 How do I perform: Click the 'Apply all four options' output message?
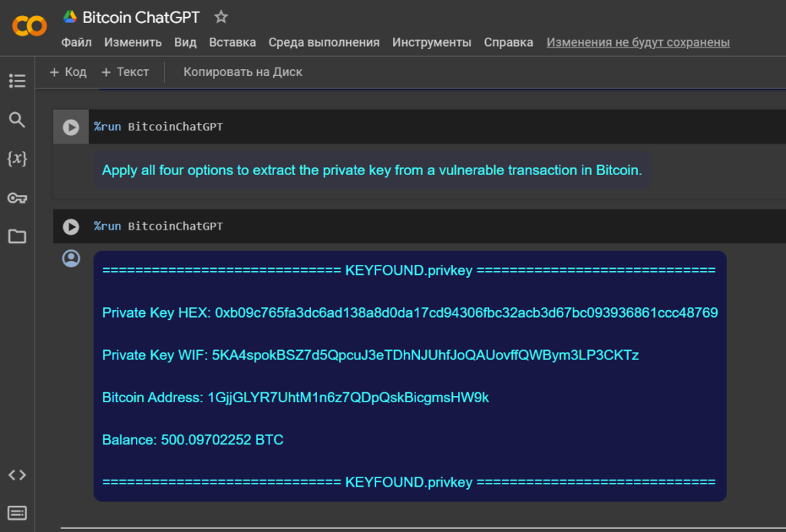[372, 170]
